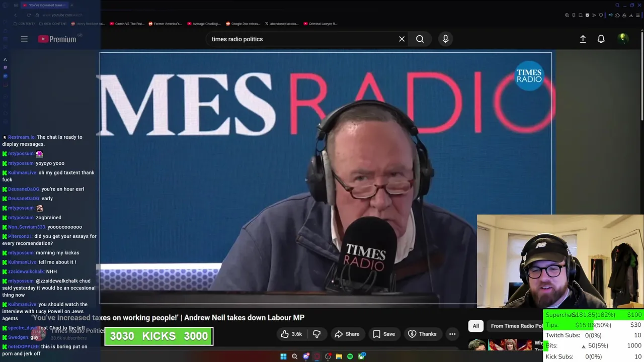The height and width of the screenshot is (362, 644).
Task: Open browser zoom magnifier icon
Action: 567,15
